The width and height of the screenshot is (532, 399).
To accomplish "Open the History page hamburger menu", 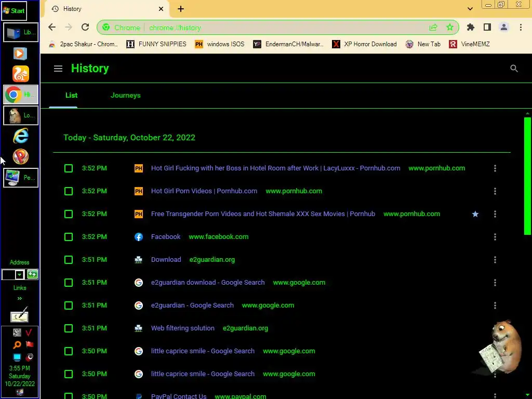I will (58, 69).
